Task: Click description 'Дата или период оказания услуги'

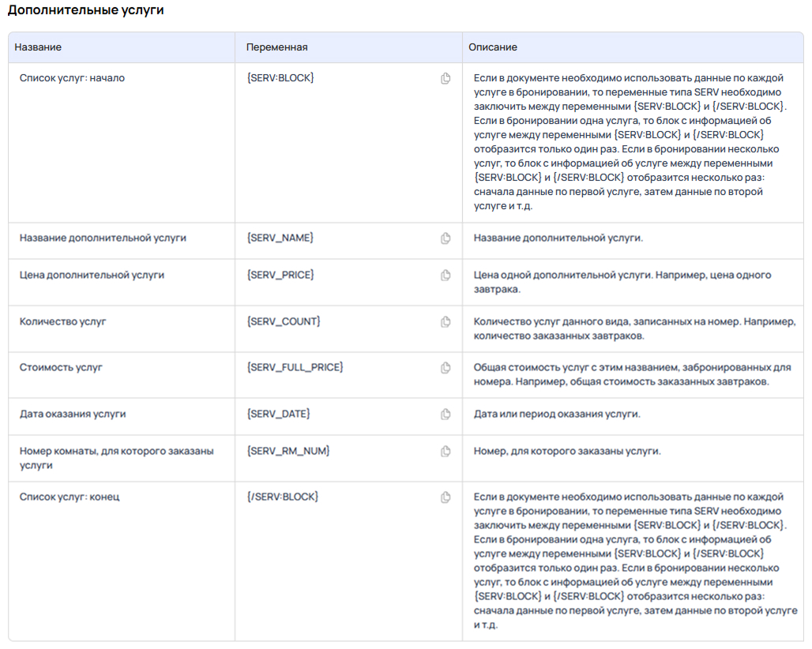Action: pos(557,414)
